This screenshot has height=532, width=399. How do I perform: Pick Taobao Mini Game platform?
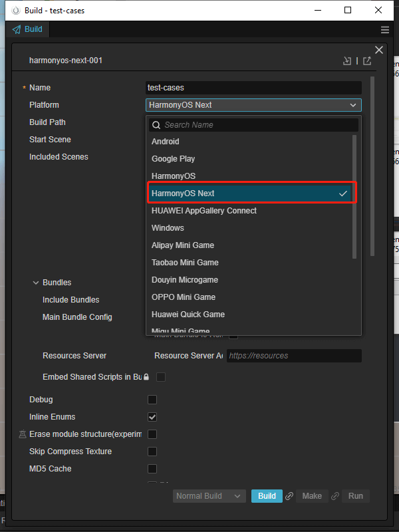pyautogui.click(x=251, y=263)
